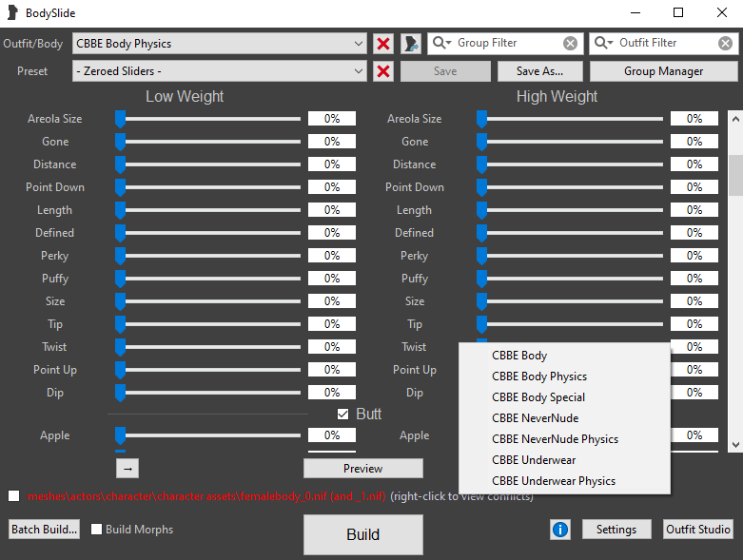Clear the Group Filter text
Screen dimensions: 743x560
(570, 44)
